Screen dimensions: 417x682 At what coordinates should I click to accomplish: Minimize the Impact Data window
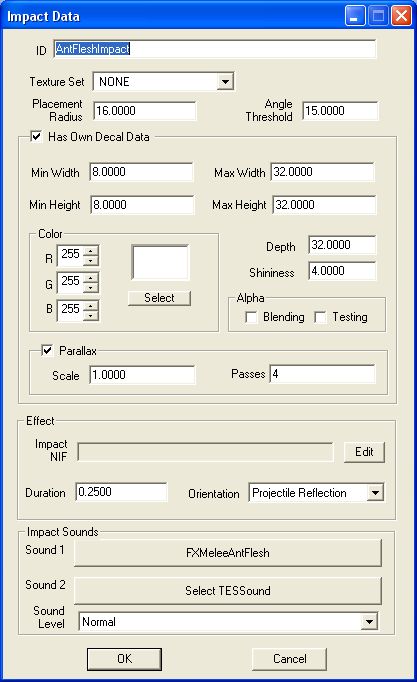click(x=355, y=17)
